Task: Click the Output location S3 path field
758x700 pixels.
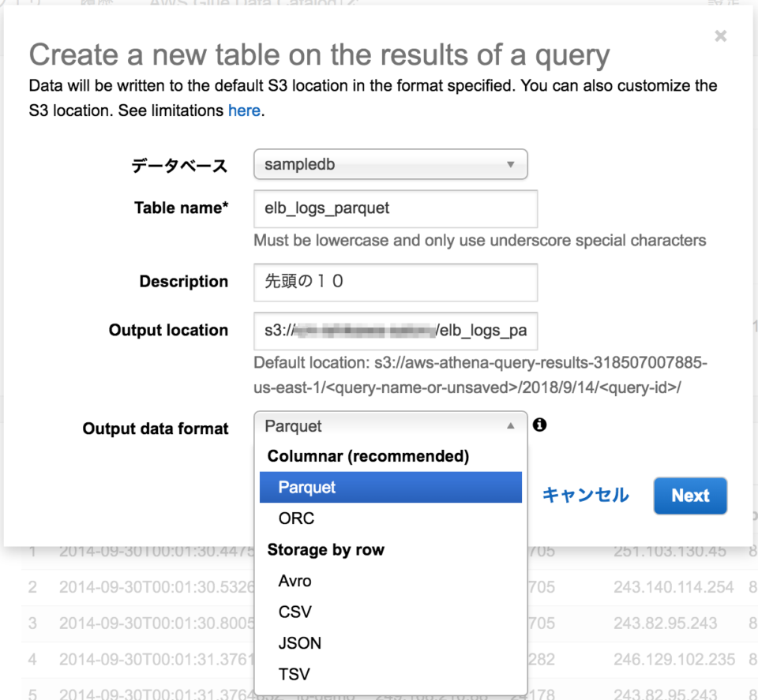Action: point(395,331)
